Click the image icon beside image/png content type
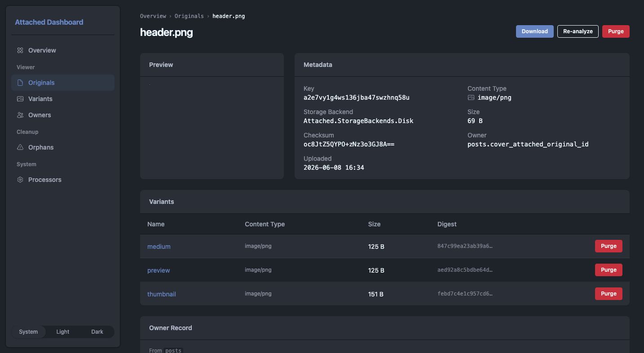The width and height of the screenshot is (644, 353). click(471, 97)
